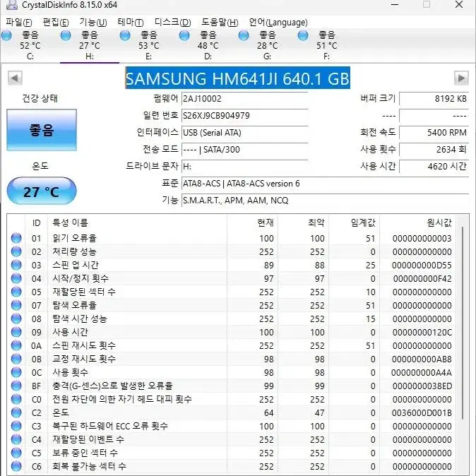Select raw value 0036000D001B in 온도 row

tap(422, 413)
